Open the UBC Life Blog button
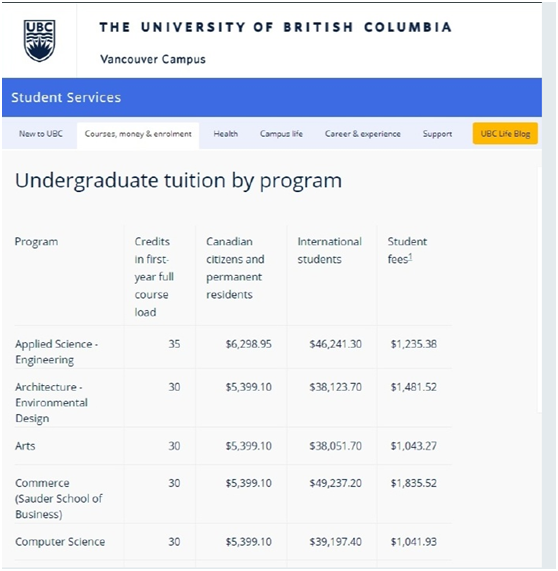The image size is (558, 571). point(505,134)
